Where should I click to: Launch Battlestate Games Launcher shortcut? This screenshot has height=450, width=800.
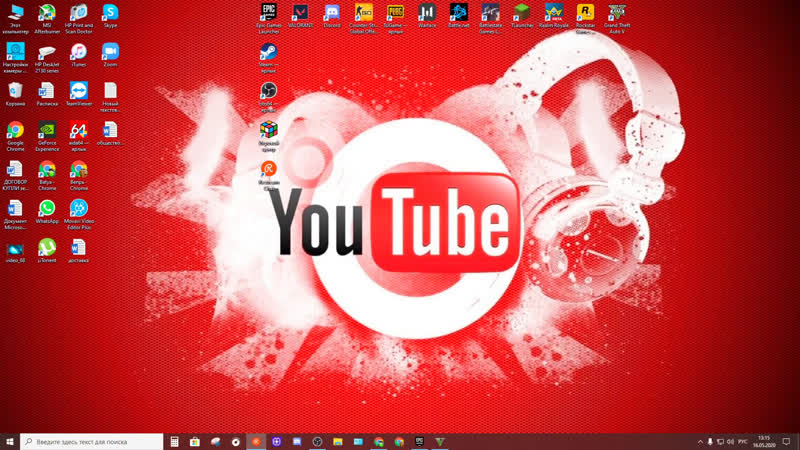point(490,18)
